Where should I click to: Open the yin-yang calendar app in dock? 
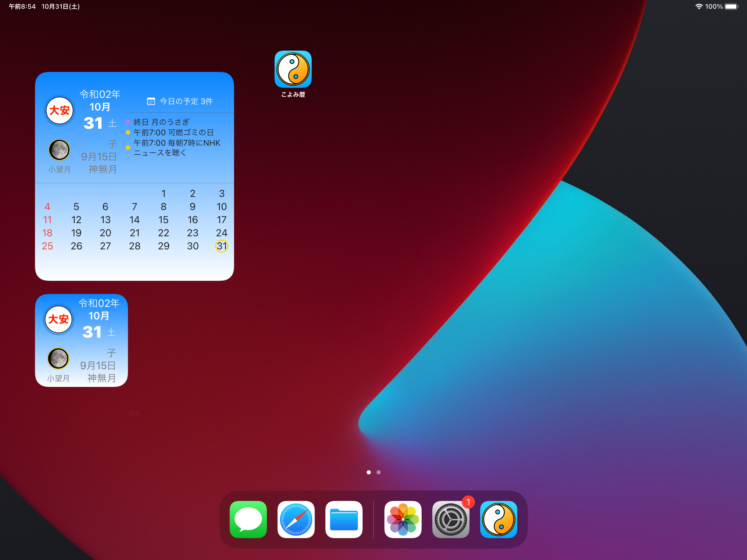coord(498,519)
